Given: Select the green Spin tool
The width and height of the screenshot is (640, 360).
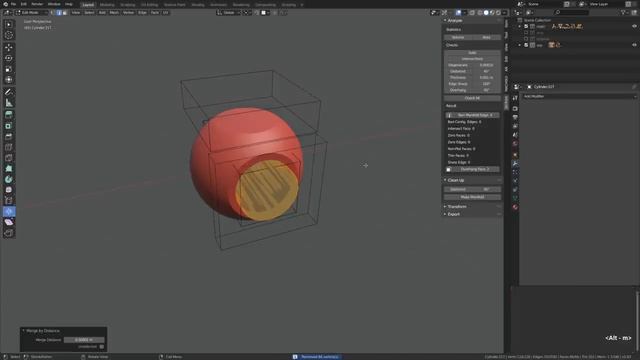Looking at the screenshot, I should pos(9,179).
